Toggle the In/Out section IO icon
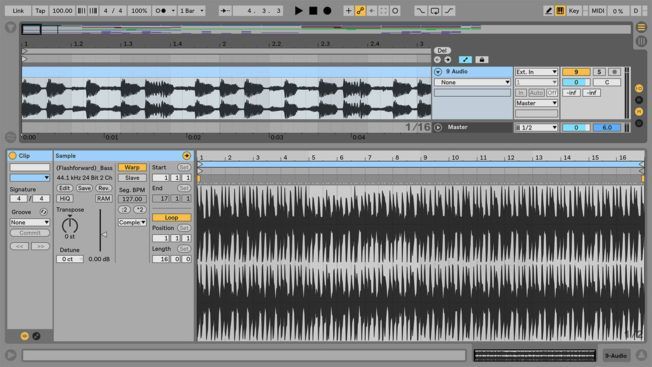The image size is (652, 367). click(x=639, y=89)
